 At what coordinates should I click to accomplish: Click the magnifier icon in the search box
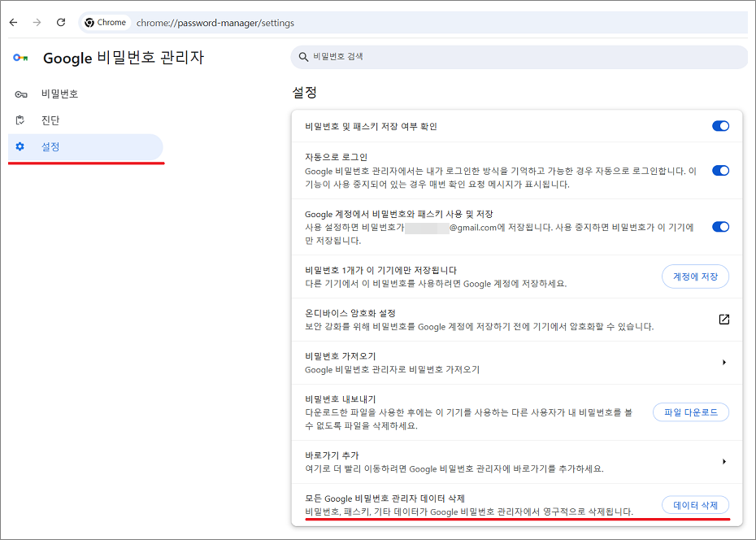point(303,57)
